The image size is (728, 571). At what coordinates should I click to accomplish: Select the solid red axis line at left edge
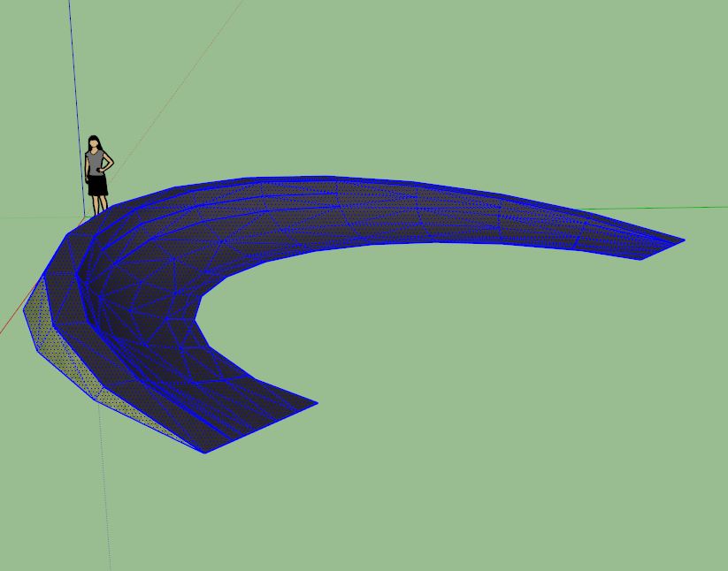coord(9,322)
